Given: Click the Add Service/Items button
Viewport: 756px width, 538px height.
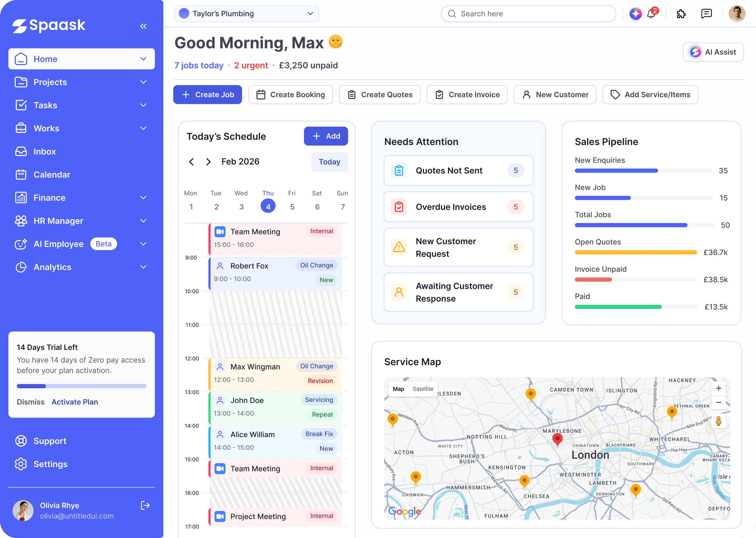Looking at the screenshot, I should point(650,95).
